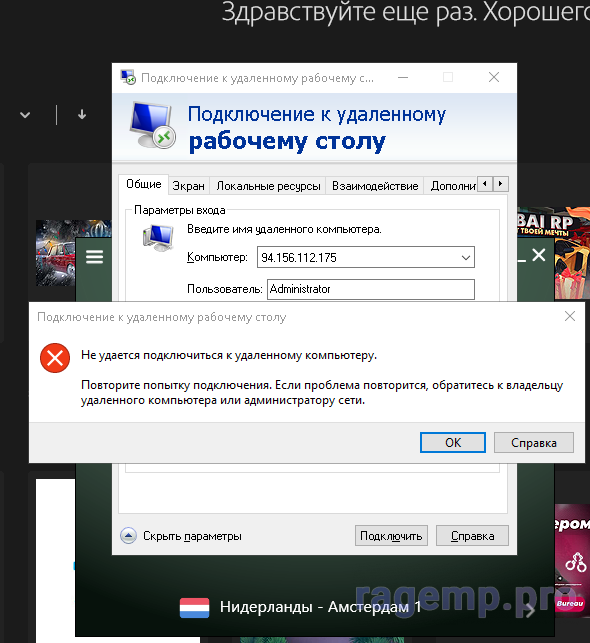Minimize the green VPN window

pos(522,260)
